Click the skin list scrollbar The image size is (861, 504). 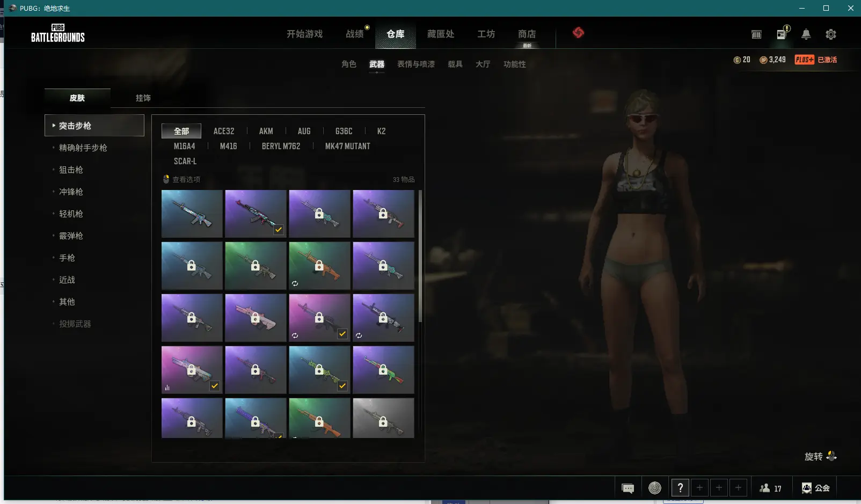pyautogui.click(x=420, y=256)
